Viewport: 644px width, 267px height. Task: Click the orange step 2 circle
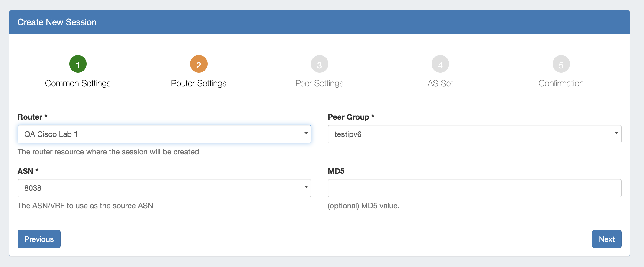point(199,64)
